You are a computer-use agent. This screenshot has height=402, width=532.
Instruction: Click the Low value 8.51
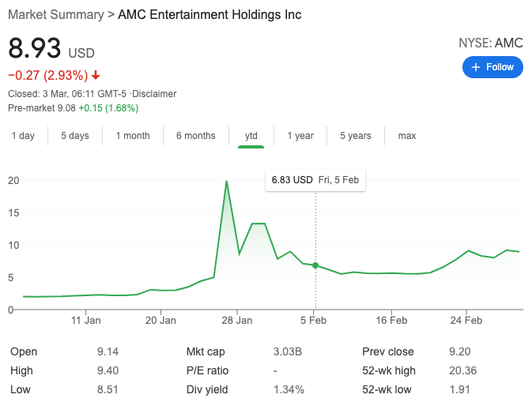click(x=108, y=389)
